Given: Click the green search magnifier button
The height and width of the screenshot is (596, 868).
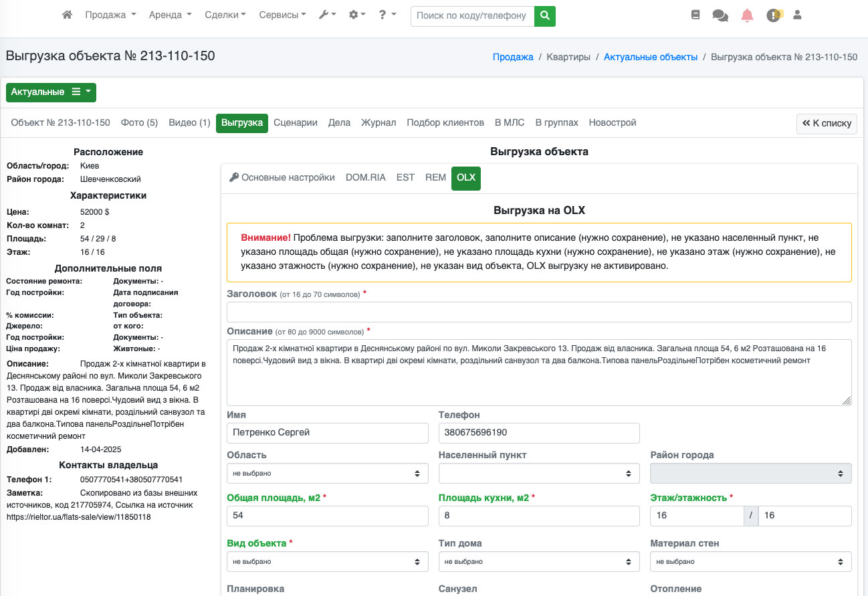Looking at the screenshot, I should pos(545,15).
